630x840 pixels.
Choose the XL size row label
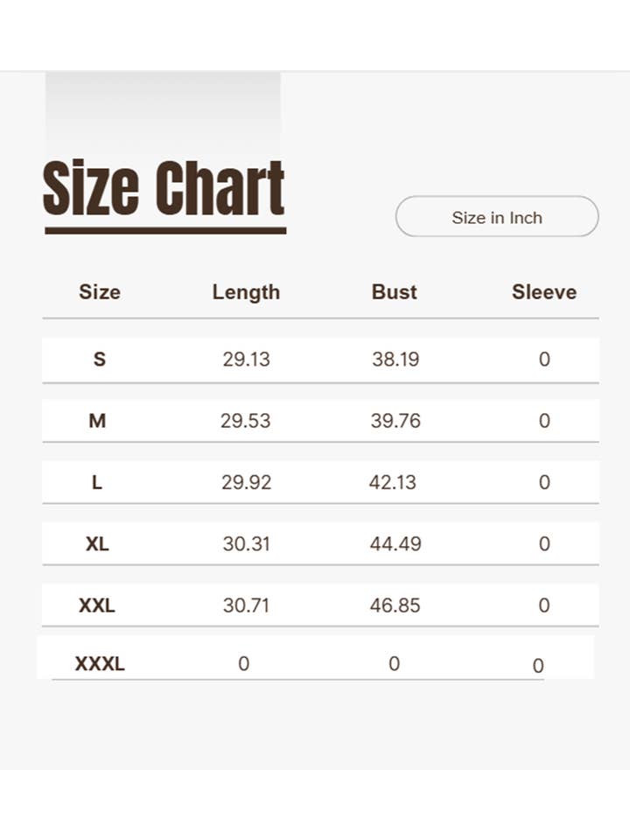pyautogui.click(x=97, y=543)
